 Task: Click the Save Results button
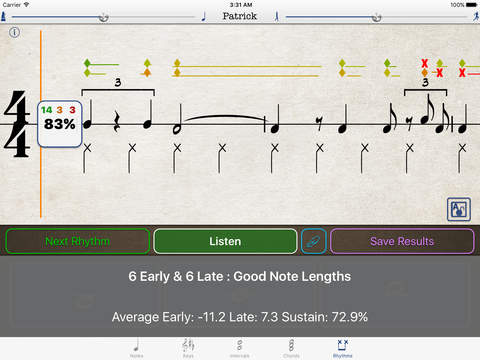click(x=402, y=241)
